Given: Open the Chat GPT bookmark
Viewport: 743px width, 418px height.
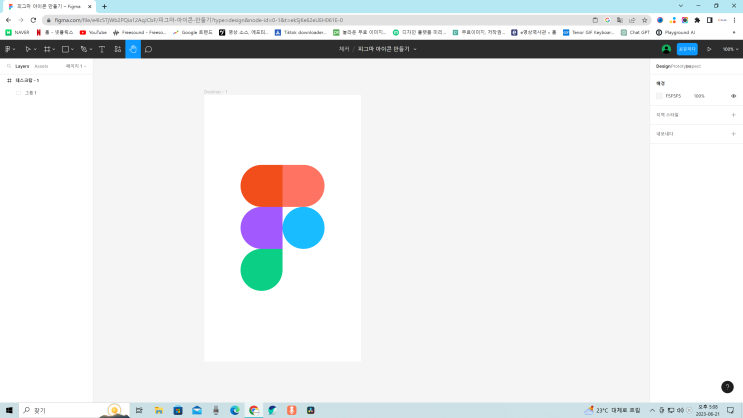Looking at the screenshot, I should [x=635, y=33].
